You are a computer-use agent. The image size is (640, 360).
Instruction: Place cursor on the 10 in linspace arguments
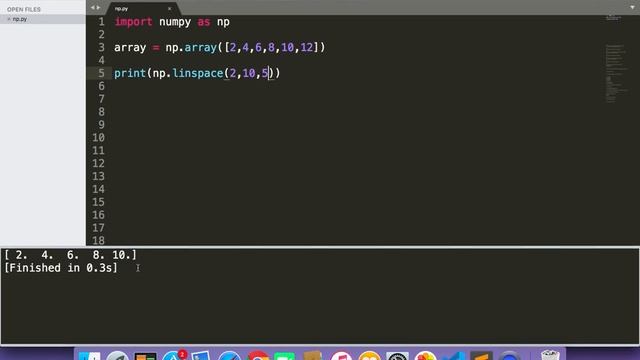click(249, 73)
